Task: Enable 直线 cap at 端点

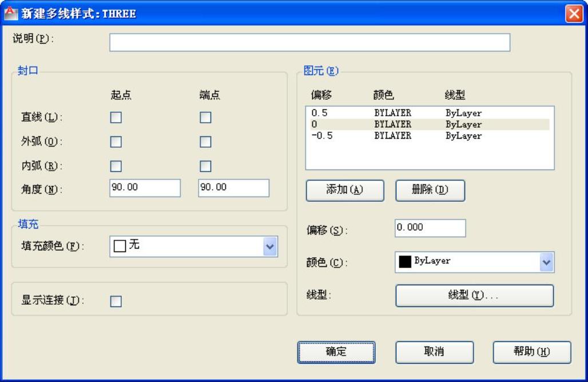Action: pyautogui.click(x=205, y=117)
